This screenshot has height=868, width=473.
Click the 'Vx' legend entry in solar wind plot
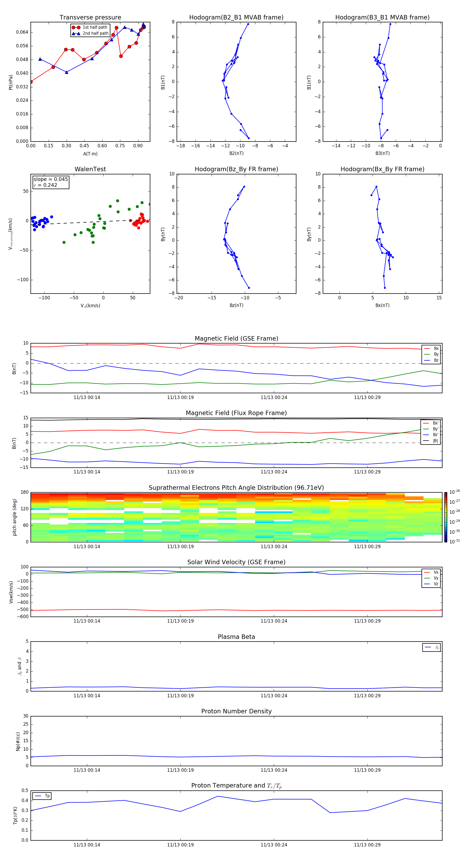coord(431,572)
